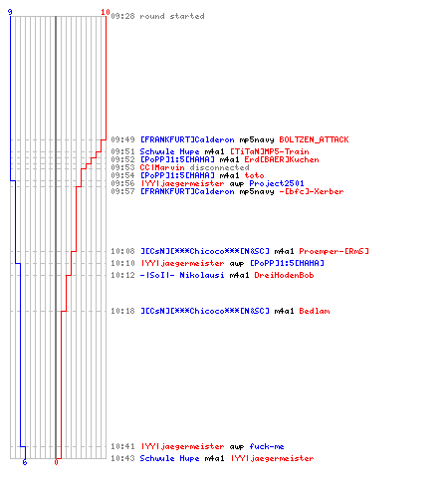Viewport: 448px width, 498px height.
Task: Click [FRANKFURT]Calderon at 09:49
Action: click(x=187, y=139)
